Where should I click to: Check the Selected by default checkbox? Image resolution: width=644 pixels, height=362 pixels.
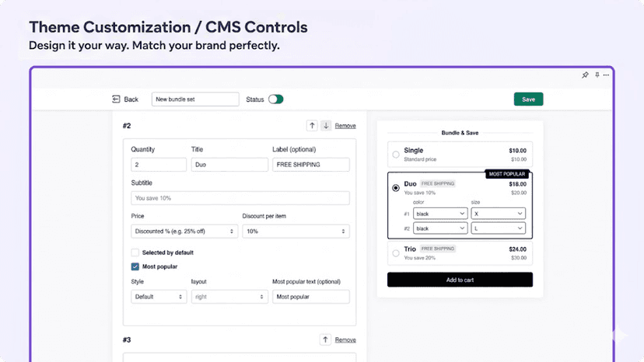point(135,252)
